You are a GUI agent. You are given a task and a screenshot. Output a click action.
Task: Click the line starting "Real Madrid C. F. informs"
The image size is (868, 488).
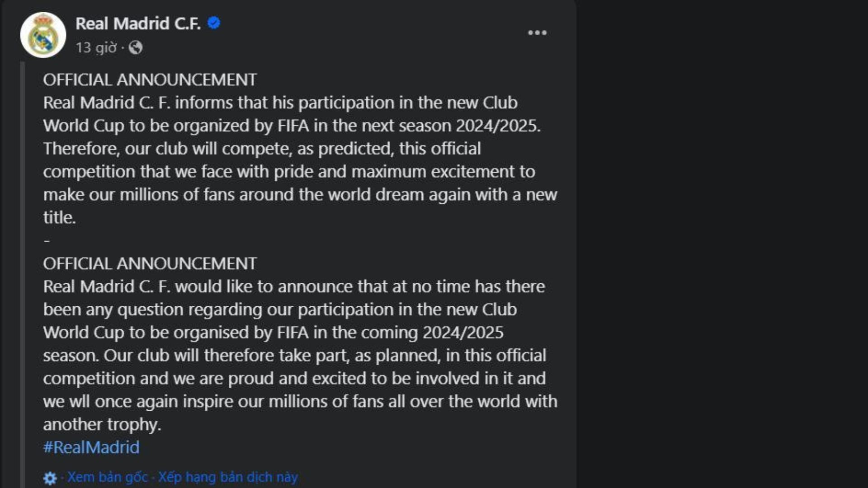280,103
